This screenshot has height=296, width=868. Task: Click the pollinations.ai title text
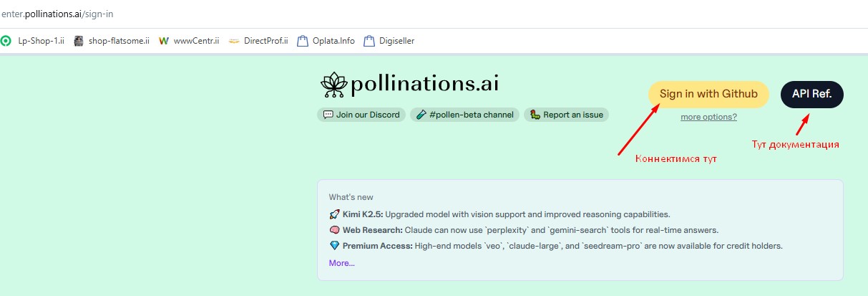[424, 85]
